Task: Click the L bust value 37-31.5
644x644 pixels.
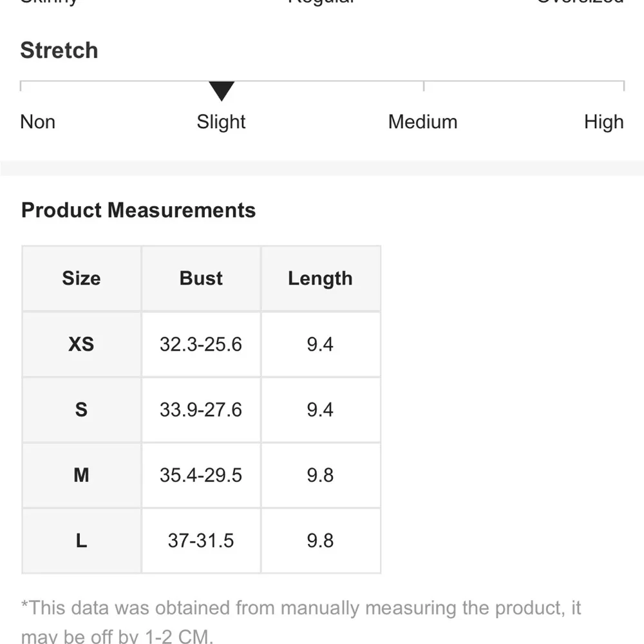Action: coord(201,540)
